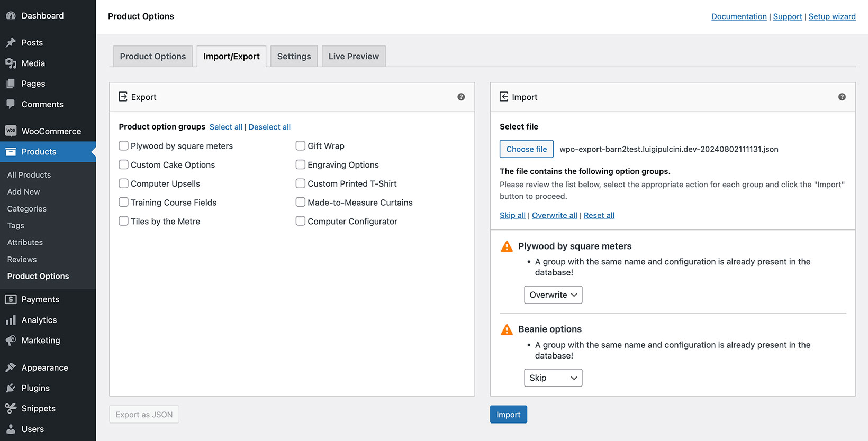The height and width of the screenshot is (441, 868).
Task: Enable Computer Upsells checkbox
Action: (123, 183)
